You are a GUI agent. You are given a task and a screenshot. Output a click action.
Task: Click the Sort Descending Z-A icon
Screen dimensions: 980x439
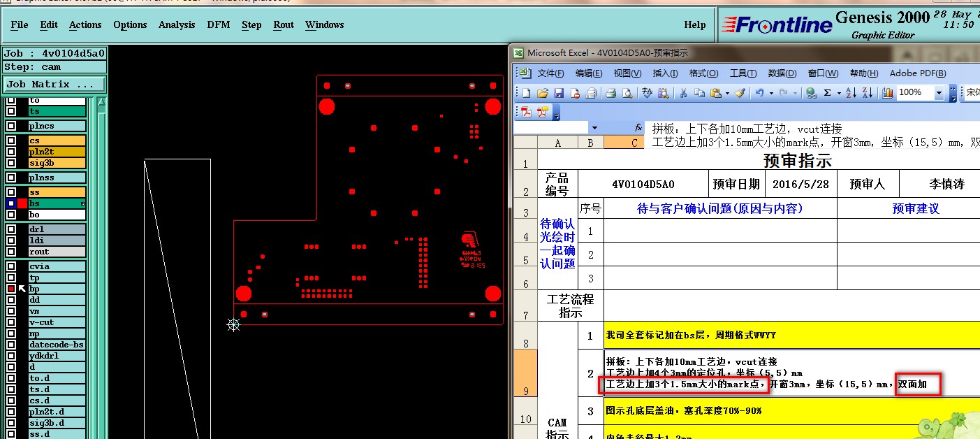(868, 93)
